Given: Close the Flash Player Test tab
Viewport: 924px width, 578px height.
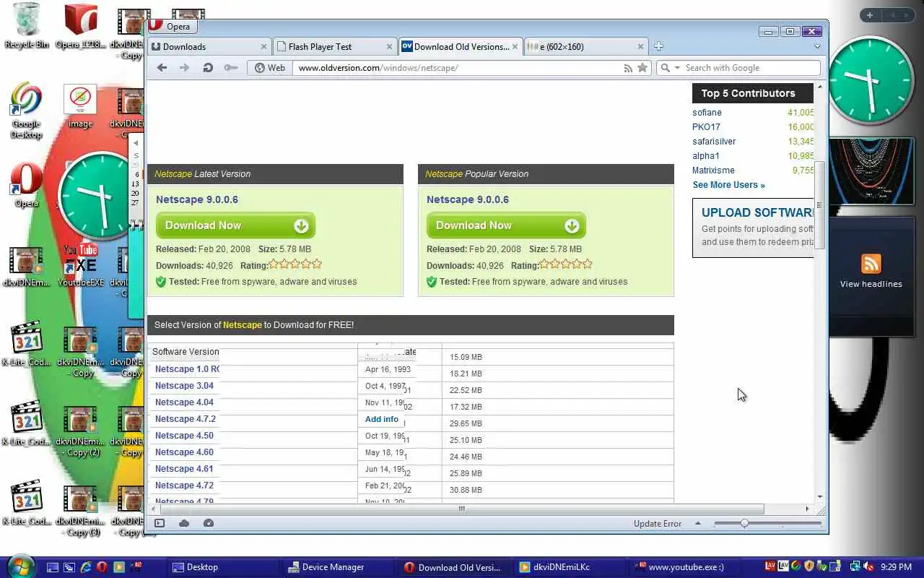Looking at the screenshot, I should (x=389, y=47).
